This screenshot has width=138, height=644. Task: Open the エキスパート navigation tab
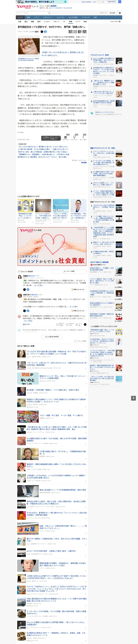(x=48, y=17)
